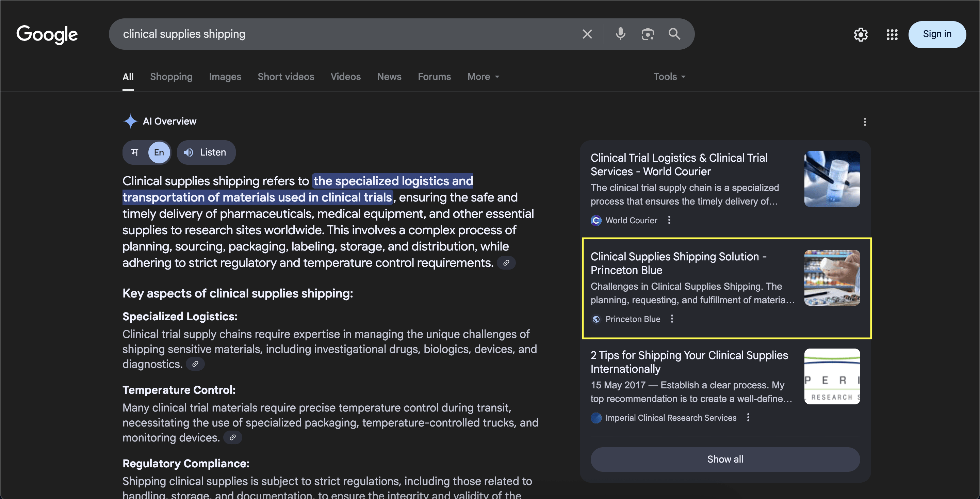Switch to the Images tab
Image resolution: width=980 pixels, height=499 pixels.
[x=225, y=77]
